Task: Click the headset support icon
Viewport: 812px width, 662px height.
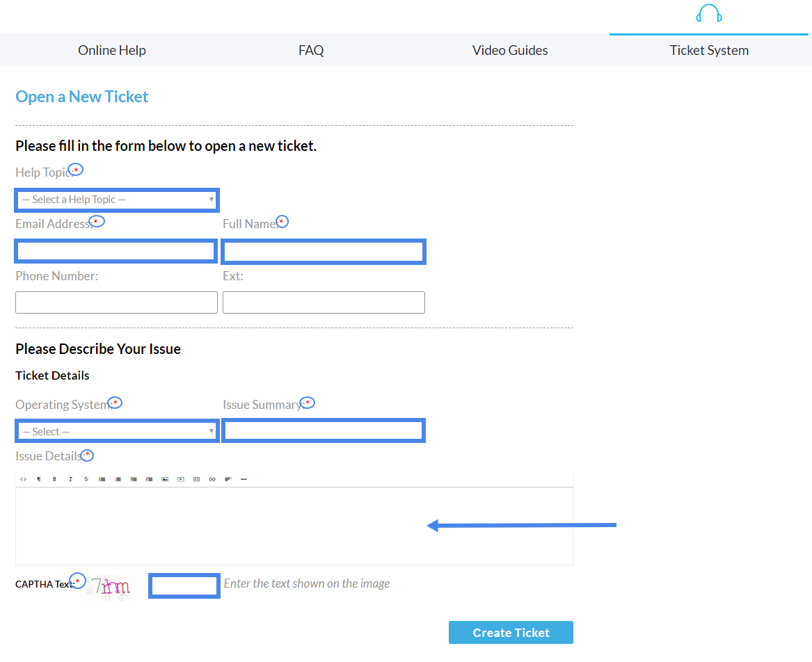Action: (708, 14)
